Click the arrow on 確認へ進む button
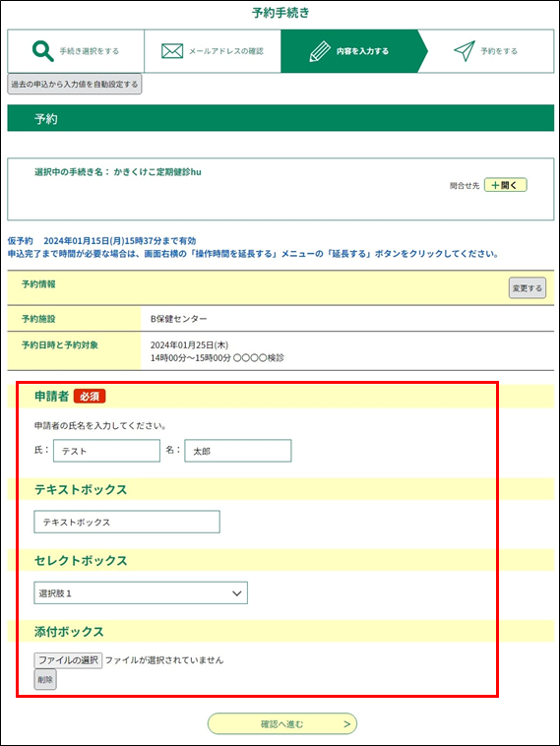The width and height of the screenshot is (560, 746). pos(346,723)
